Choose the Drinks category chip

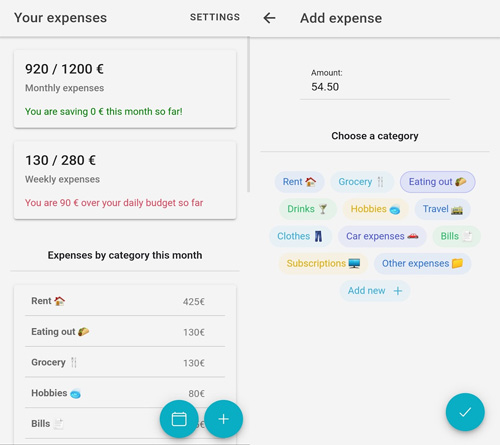coord(308,209)
